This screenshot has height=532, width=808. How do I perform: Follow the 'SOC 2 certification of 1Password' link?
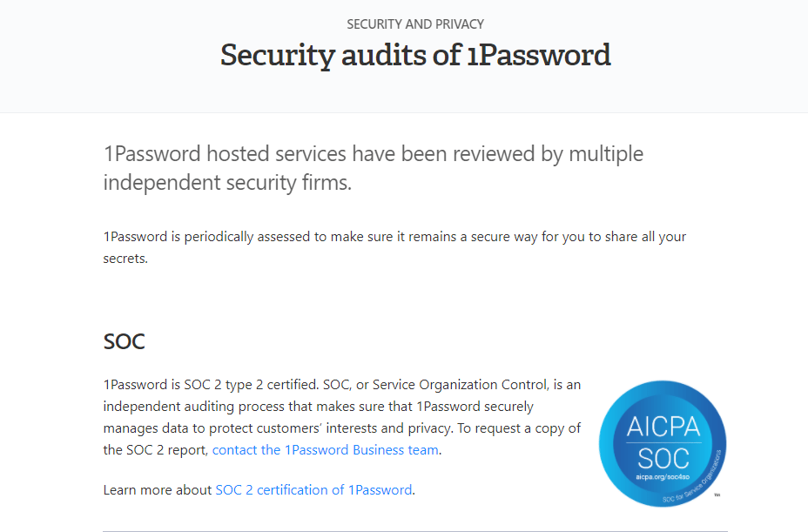pyautogui.click(x=313, y=489)
